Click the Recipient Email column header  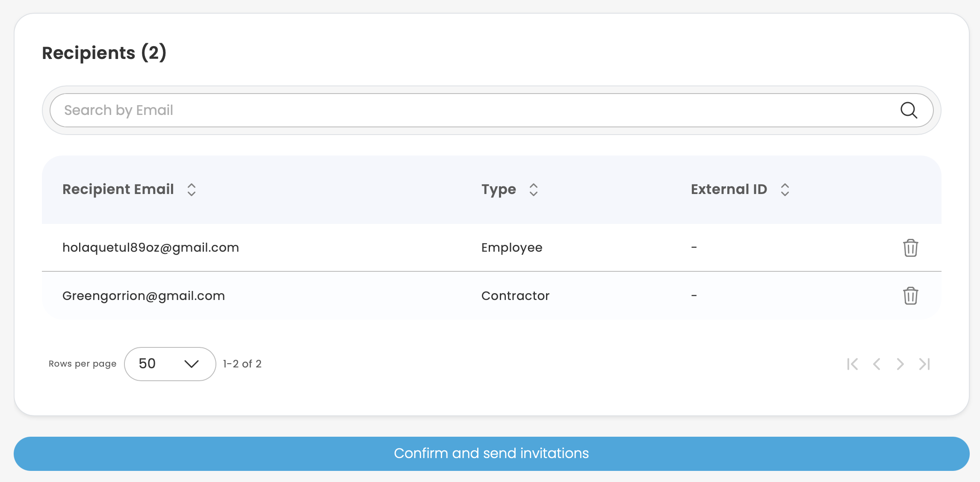coord(118,189)
